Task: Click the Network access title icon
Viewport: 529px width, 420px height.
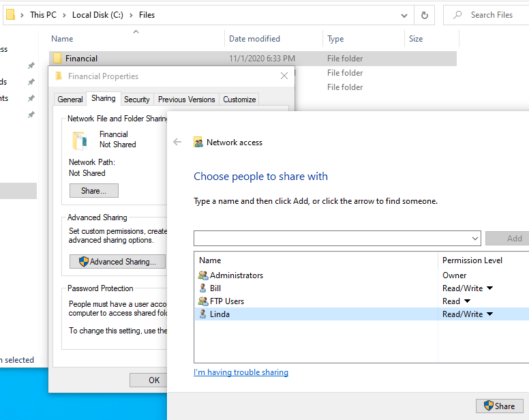Action: [x=198, y=142]
